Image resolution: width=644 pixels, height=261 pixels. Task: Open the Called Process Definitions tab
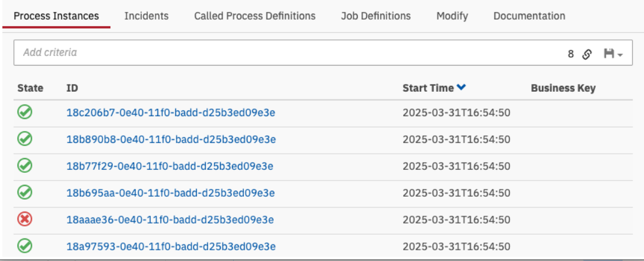click(255, 16)
